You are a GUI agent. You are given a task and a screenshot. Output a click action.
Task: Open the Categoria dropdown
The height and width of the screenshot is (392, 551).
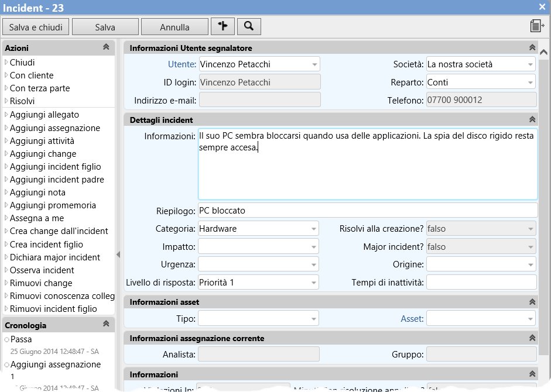point(314,229)
